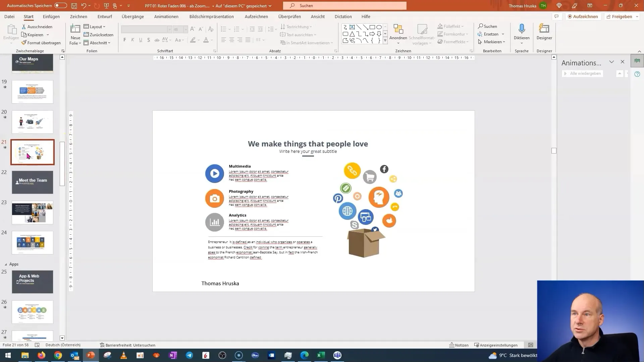The image size is (644, 362).
Task: Expand Abschnitt dropdown in ribbon
Action: coord(109,43)
